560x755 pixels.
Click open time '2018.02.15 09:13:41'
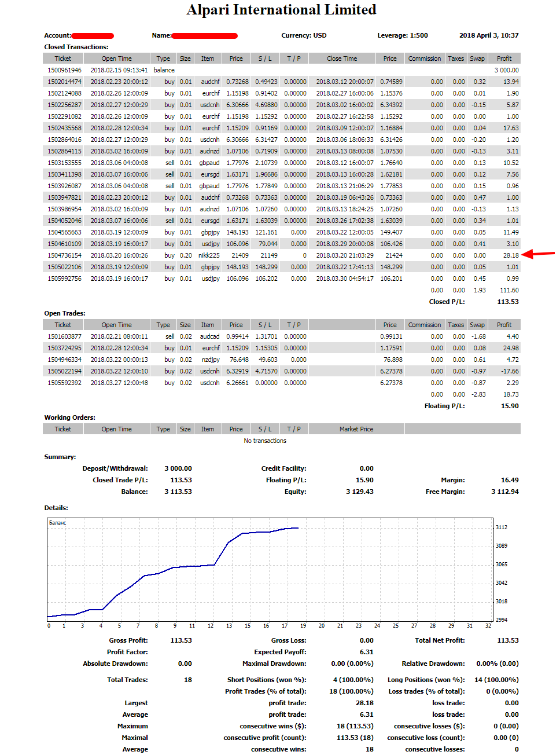point(119,70)
